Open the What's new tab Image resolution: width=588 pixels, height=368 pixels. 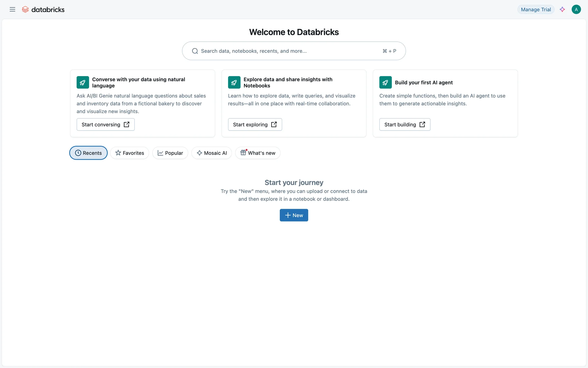258,153
